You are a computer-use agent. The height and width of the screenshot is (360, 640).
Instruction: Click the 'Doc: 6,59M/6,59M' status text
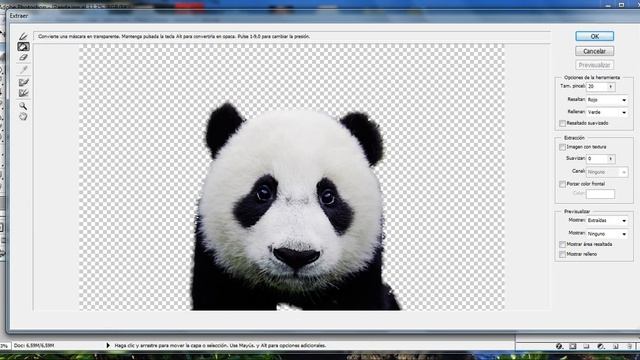click(x=34, y=345)
